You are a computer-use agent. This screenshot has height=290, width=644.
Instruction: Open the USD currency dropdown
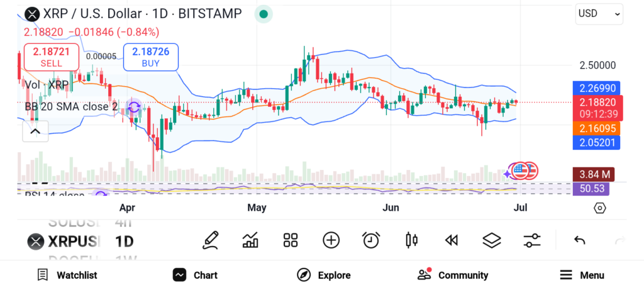[x=599, y=13]
